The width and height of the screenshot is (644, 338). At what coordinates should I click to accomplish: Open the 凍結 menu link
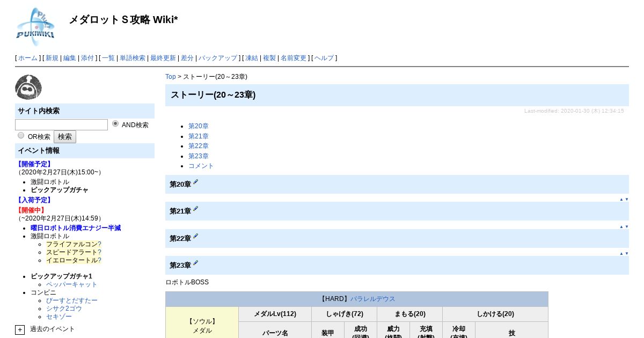coord(252,58)
